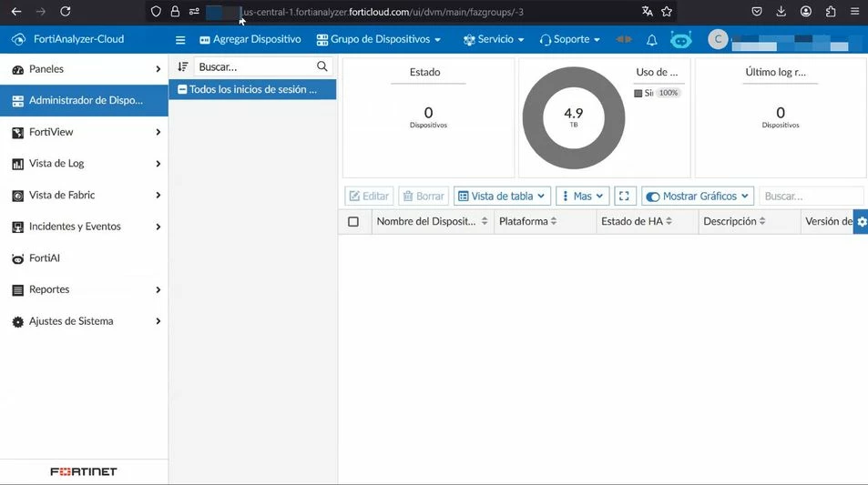Open the column settings gear icon
Viewport: 868px width, 485px height.
[862, 222]
